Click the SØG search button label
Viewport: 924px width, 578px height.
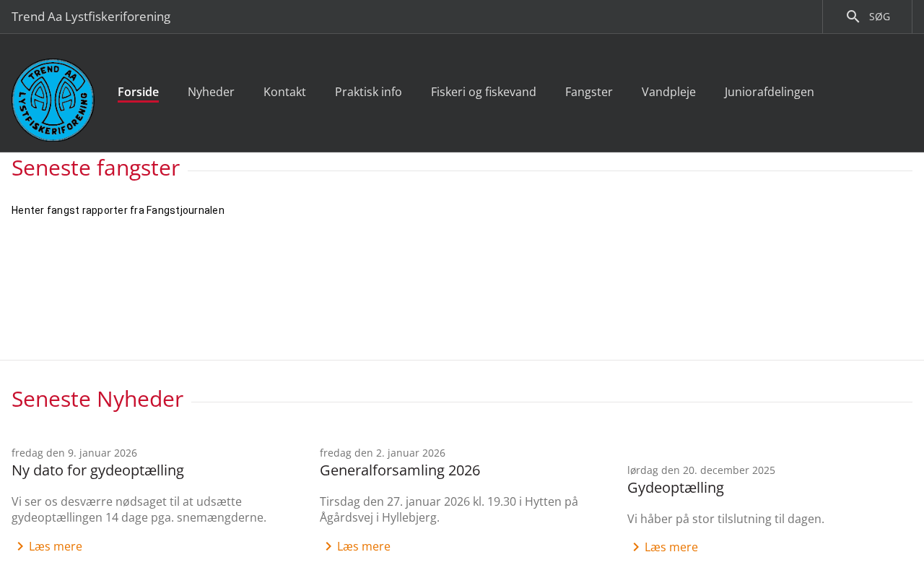pos(879,17)
